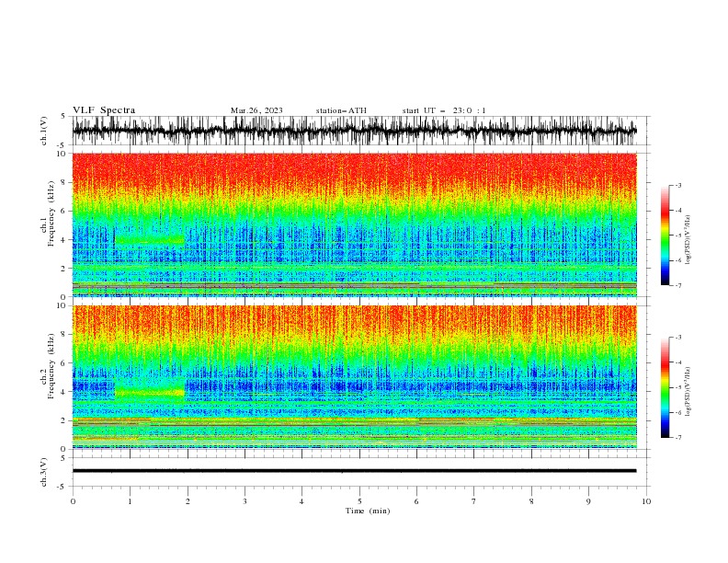Click the green 4 kHz burst in ch.1 spectrogram
The height and width of the screenshot is (563, 728).
(x=150, y=240)
